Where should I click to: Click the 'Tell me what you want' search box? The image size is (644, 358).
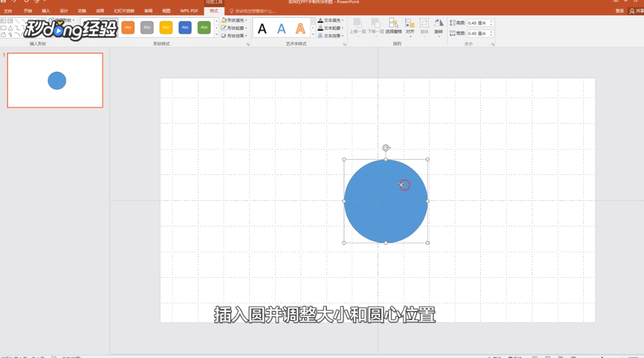point(252,11)
